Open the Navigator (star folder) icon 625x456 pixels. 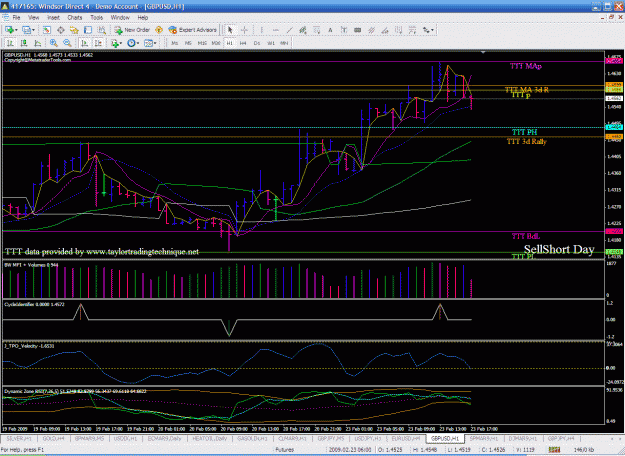pos(74,30)
